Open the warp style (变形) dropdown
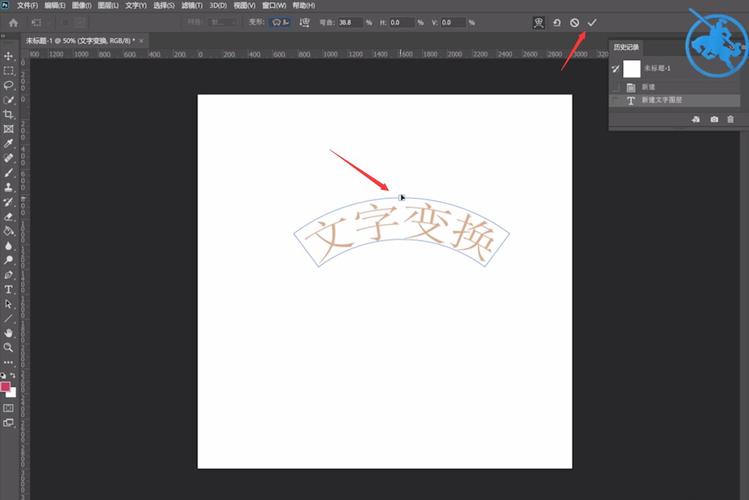The image size is (749, 500). pyautogui.click(x=280, y=22)
